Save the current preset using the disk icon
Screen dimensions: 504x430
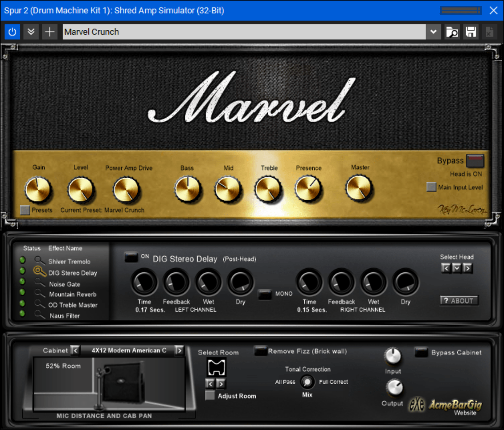coord(471,32)
